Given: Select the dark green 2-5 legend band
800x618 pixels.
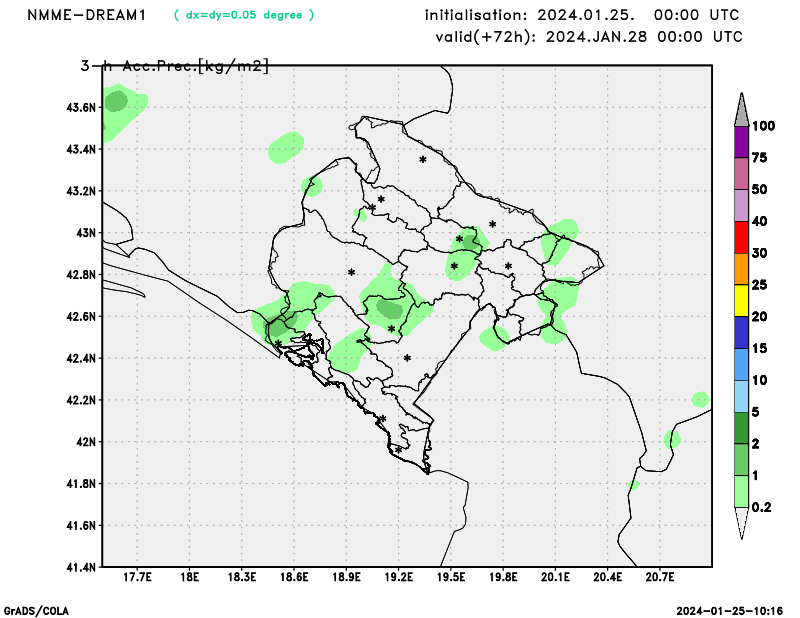Looking at the screenshot, I should [741, 428].
